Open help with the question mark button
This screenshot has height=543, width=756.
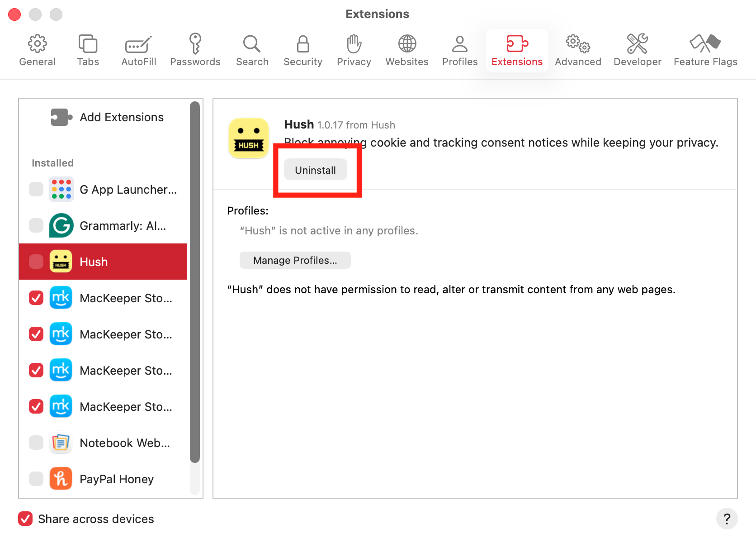[727, 519]
